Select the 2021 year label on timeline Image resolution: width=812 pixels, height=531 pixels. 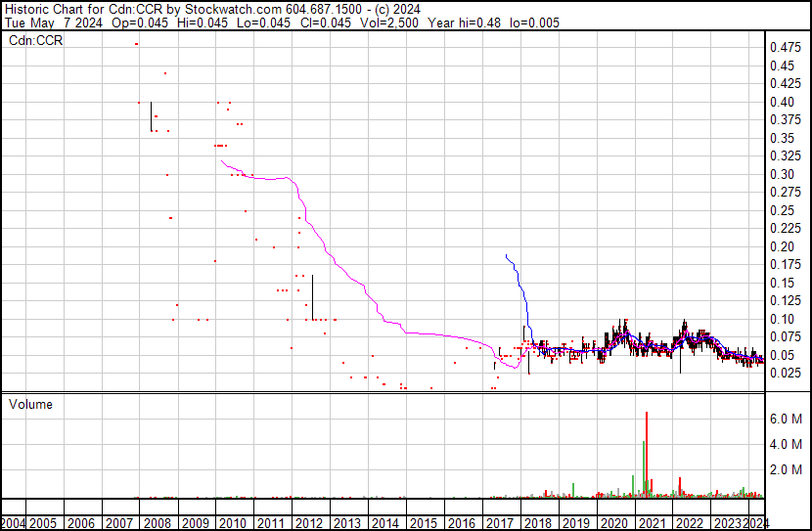pos(652,523)
